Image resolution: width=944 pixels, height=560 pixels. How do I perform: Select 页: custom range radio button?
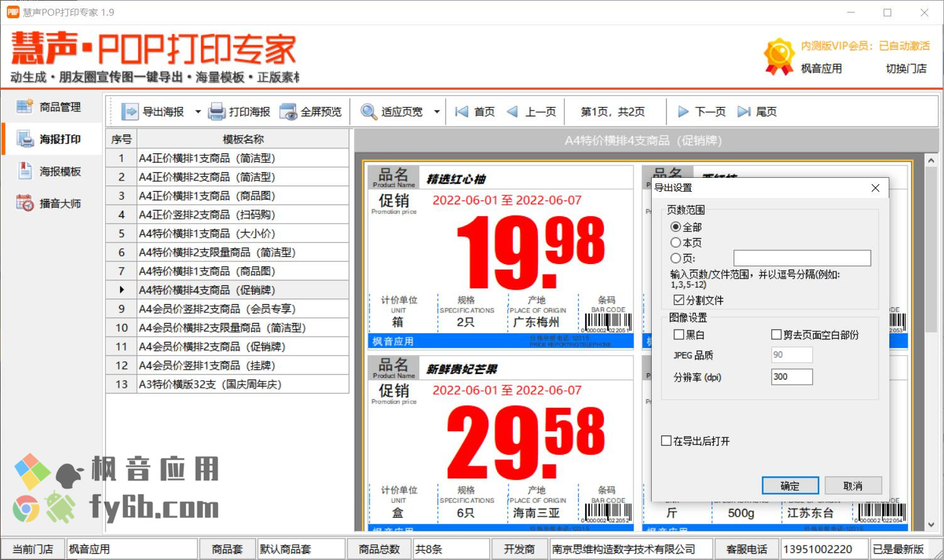[x=676, y=258]
